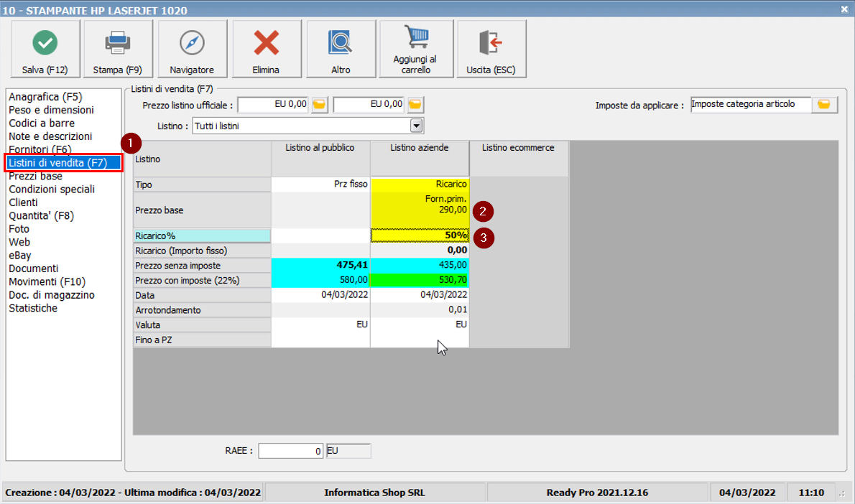Click the 0,00 Ricarico importo fisso cell
This screenshot has height=504, width=855.
coord(420,250)
